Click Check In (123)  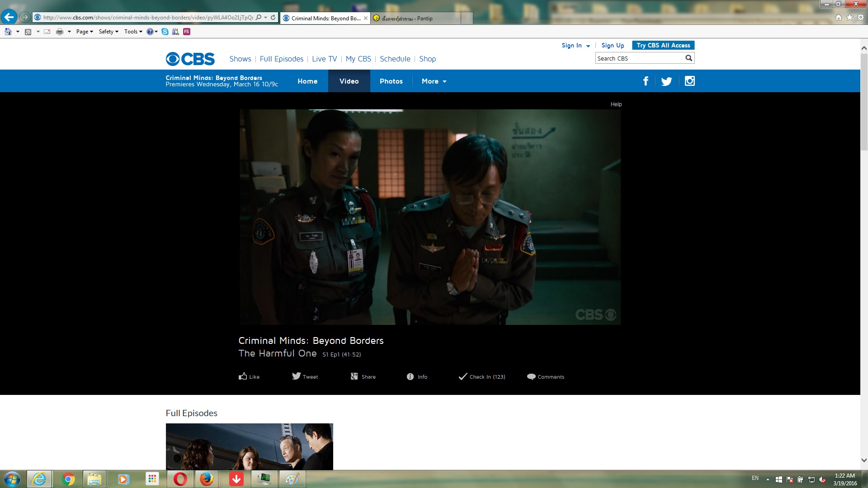pos(482,377)
